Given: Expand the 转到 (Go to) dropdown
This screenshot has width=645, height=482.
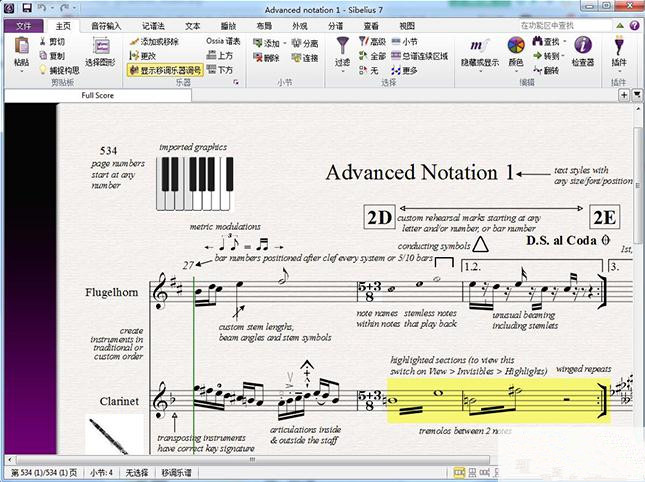Looking at the screenshot, I should (551, 56).
